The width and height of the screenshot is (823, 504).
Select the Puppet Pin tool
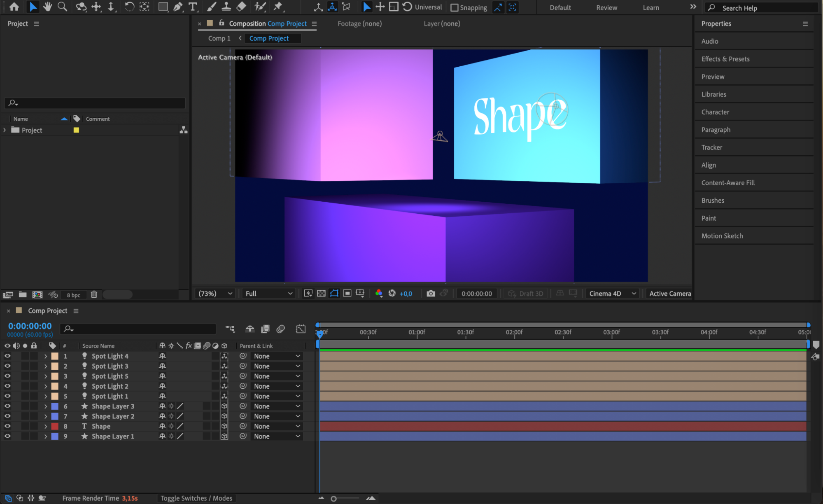tap(278, 7)
